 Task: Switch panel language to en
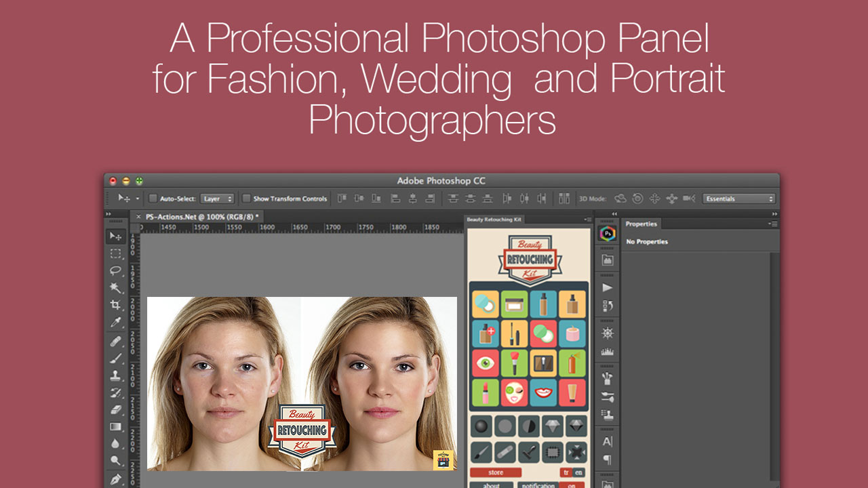coord(578,472)
